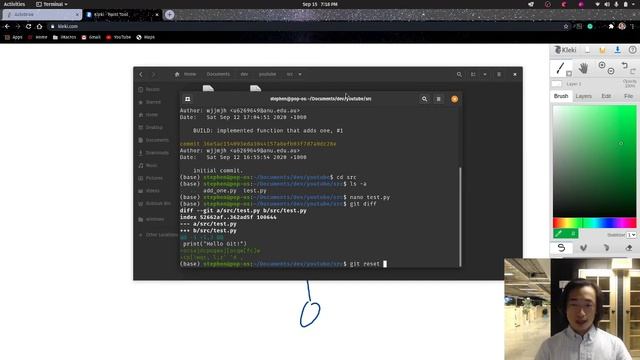Click the browser home button
This screenshot has height=360, width=640.
pos(39,26)
